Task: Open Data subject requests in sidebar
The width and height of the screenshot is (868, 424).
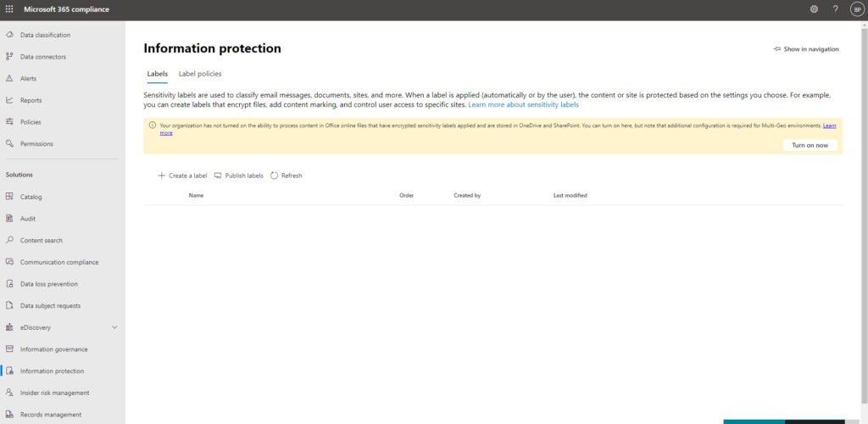Action: 50,305
